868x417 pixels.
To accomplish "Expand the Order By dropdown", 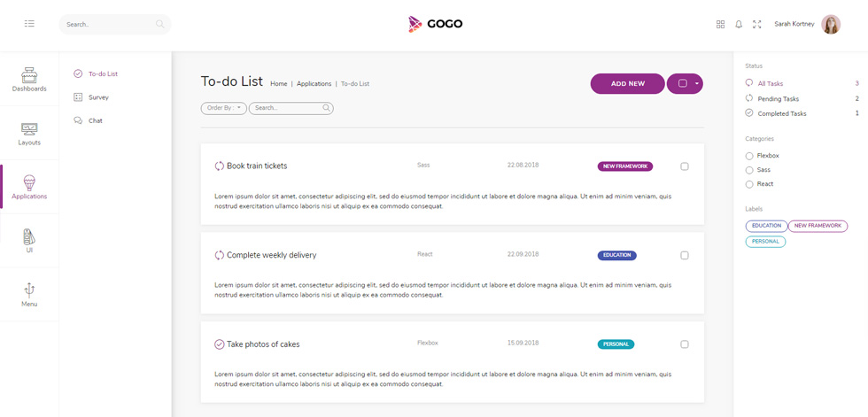I will [223, 108].
